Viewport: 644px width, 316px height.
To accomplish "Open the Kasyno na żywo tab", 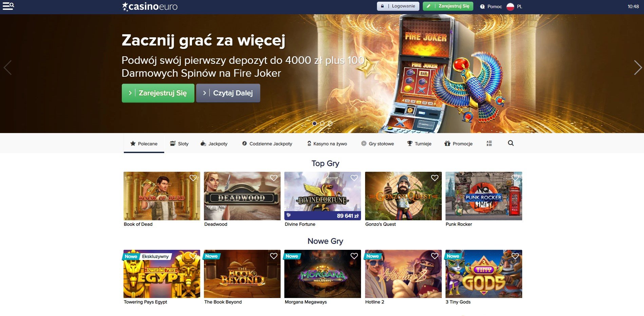I will click(327, 144).
